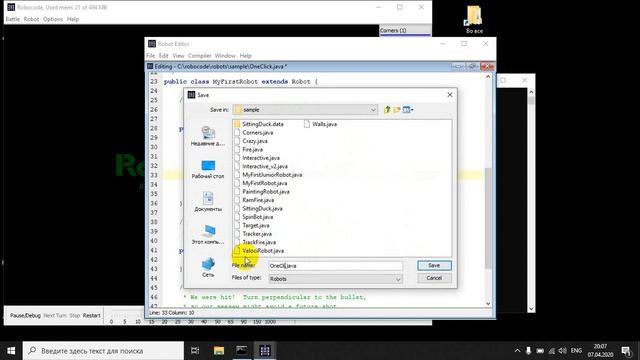The width and height of the screenshot is (640, 360).
Task: Open Options menu in Robocode window
Action: (53, 19)
